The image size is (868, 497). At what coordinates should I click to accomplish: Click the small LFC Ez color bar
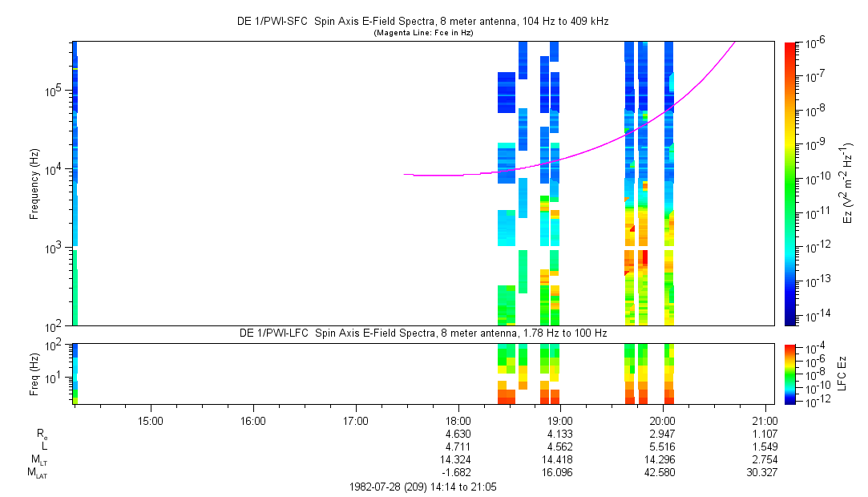[x=790, y=373]
